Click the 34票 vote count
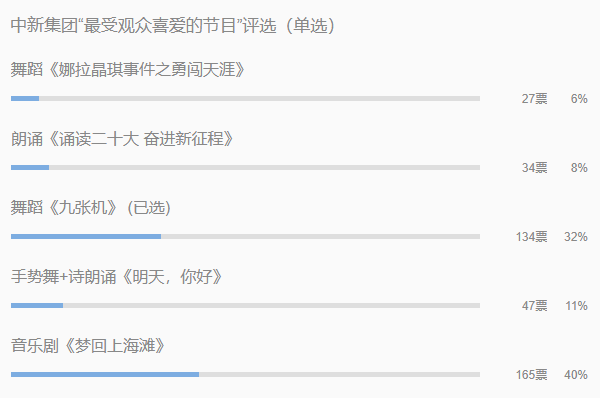 tap(535, 168)
